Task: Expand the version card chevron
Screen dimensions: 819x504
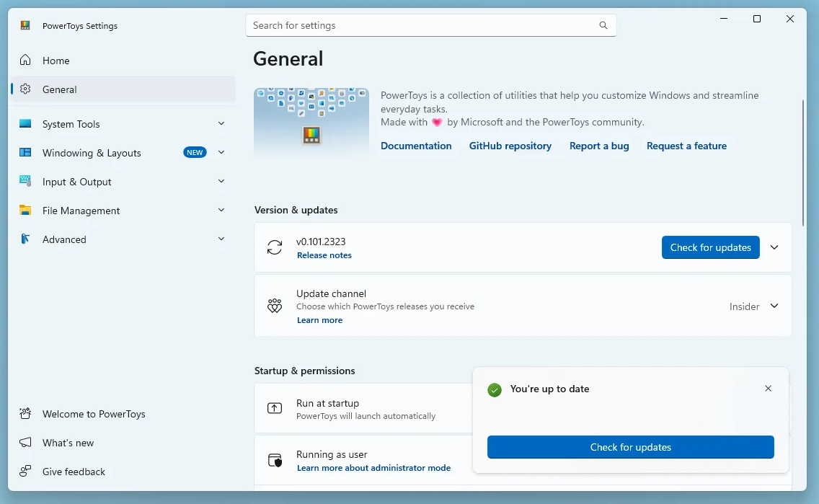Action: coord(774,247)
